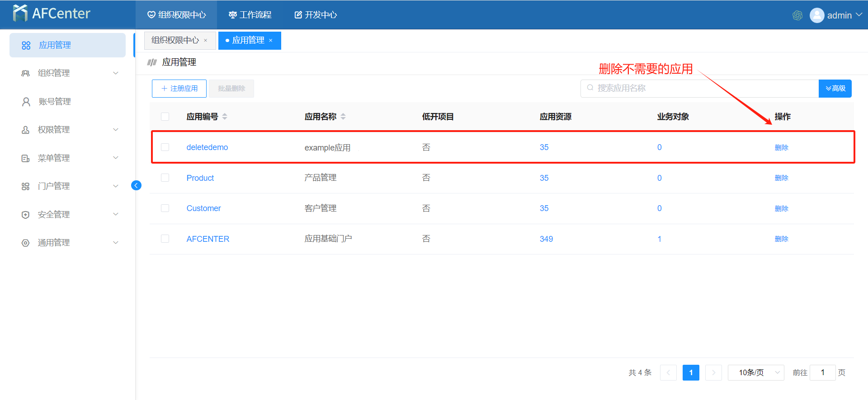Click the admin user avatar icon
Viewport: 868px width, 400px height.
[x=816, y=15]
